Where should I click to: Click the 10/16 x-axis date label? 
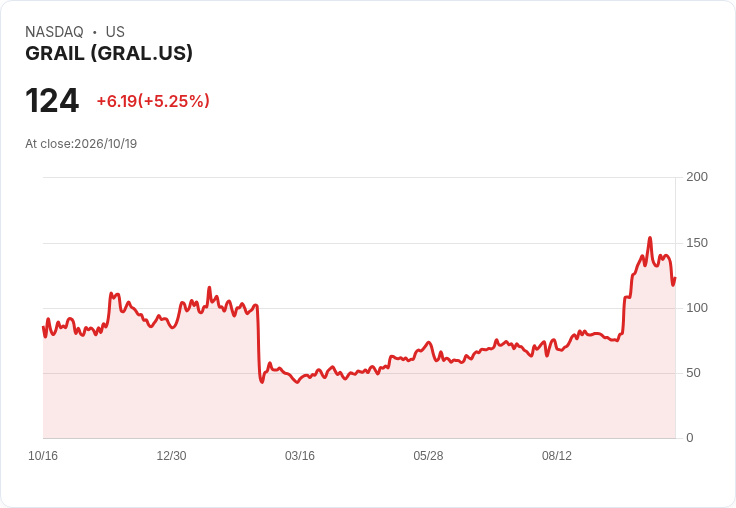click(43, 456)
